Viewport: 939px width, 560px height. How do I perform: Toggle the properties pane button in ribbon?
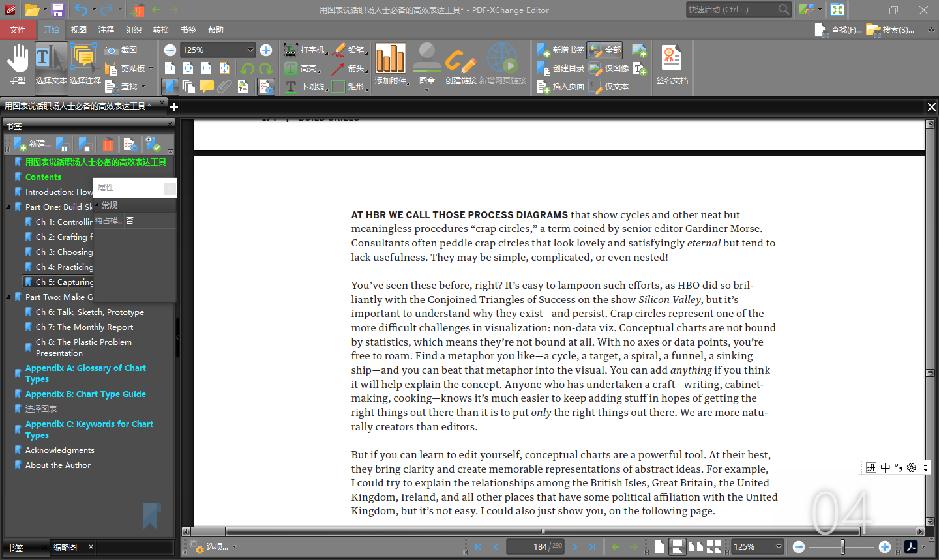pyautogui.click(x=266, y=87)
